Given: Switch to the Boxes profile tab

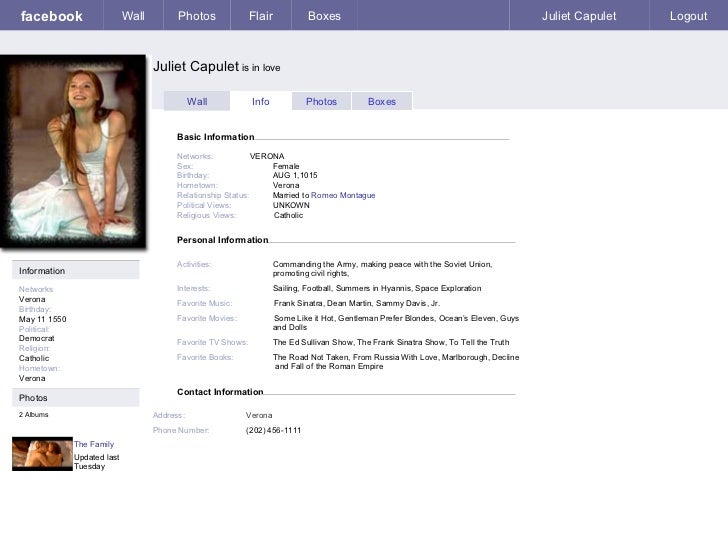Looking at the screenshot, I should click(x=382, y=101).
